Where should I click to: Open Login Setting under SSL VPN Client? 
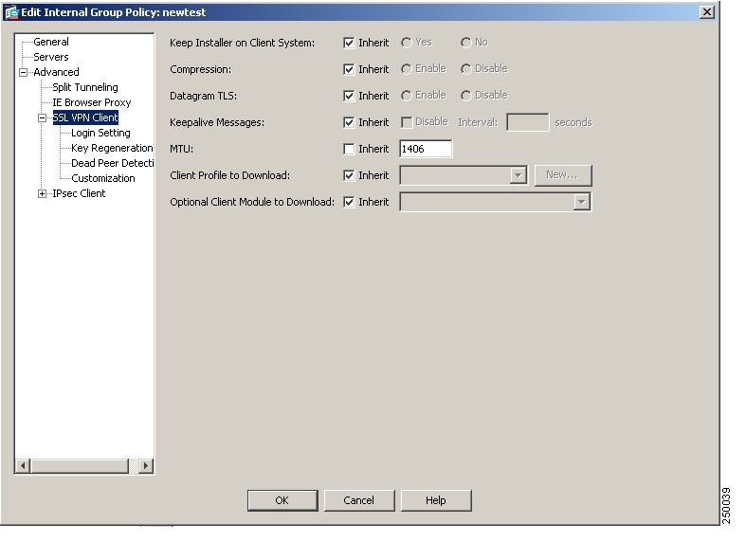[x=100, y=133]
